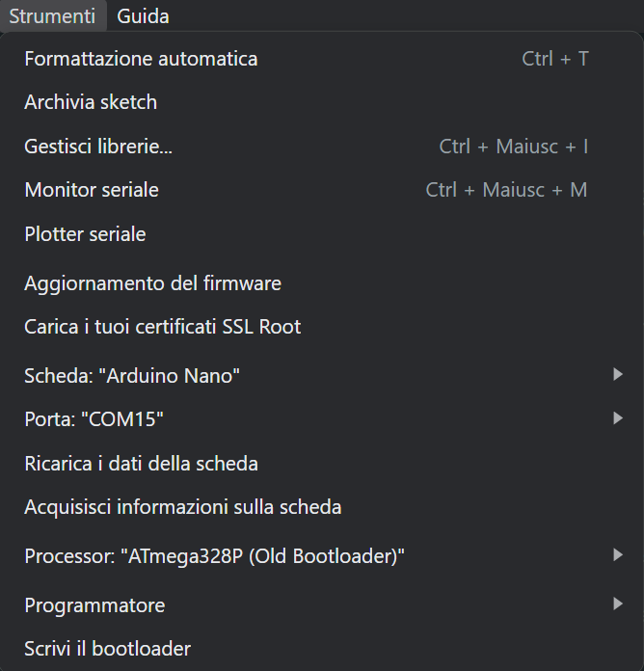This screenshot has height=671, width=644.
Task: Select Scrivi il bootloader
Action: click(107, 649)
